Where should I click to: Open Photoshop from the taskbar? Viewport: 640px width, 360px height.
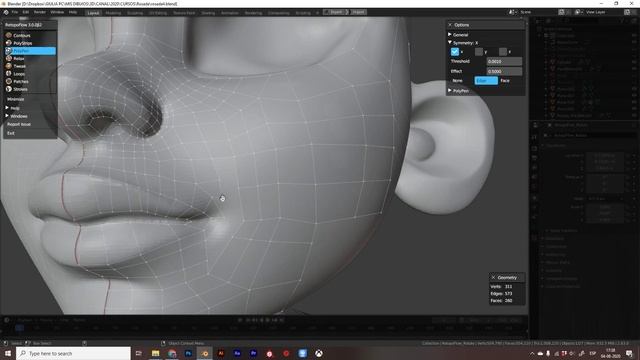coord(188,353)
